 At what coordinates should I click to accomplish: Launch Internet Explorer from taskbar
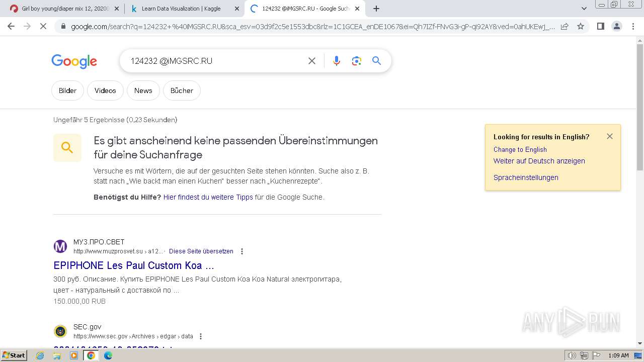pos(40,355)
